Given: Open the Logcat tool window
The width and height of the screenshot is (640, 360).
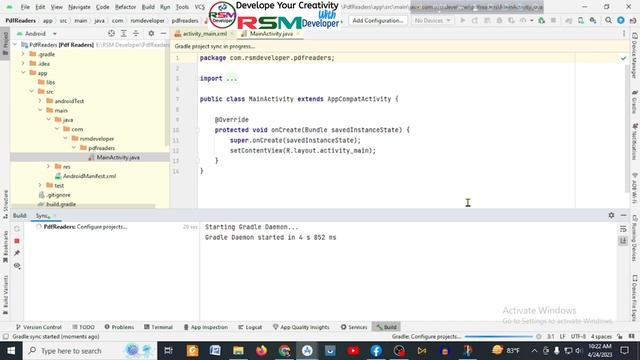Looking at the screenshot, I should coord(250,327).
